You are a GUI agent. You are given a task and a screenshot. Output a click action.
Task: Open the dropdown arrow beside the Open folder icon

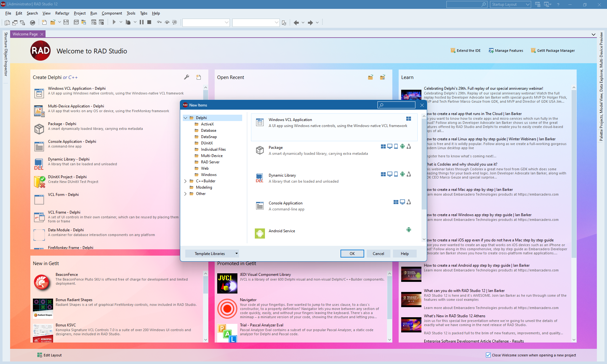59,22
